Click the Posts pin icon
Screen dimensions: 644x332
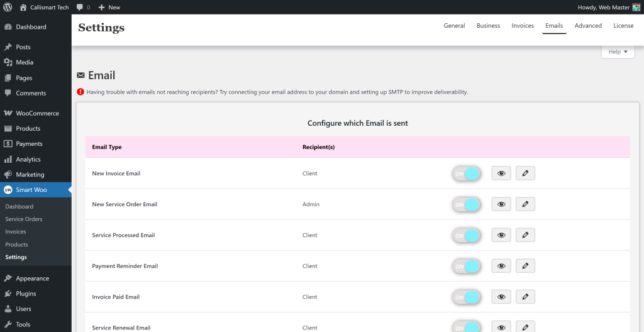point(8,47)
